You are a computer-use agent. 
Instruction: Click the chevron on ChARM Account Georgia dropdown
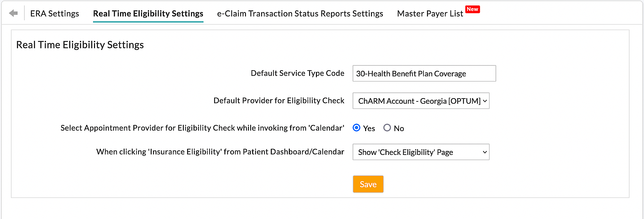coord(484,101)
